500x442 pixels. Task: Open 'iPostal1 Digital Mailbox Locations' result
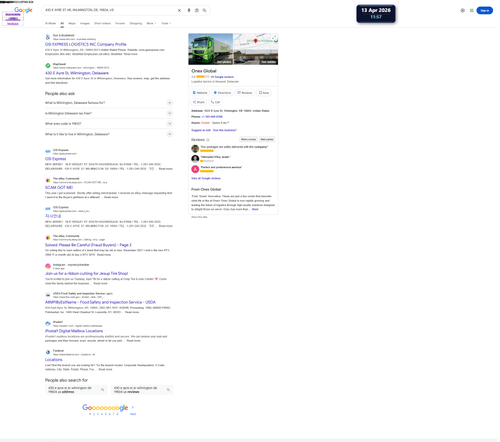tap(74, 331)
